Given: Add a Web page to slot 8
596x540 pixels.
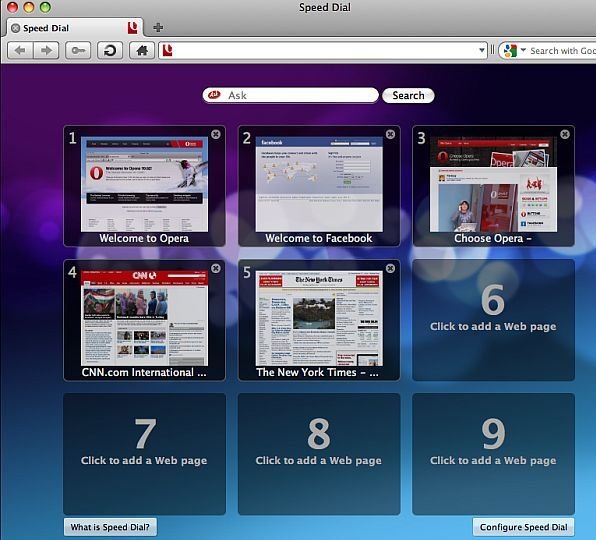Looking at the screenshot, I should tap(319, 454).
